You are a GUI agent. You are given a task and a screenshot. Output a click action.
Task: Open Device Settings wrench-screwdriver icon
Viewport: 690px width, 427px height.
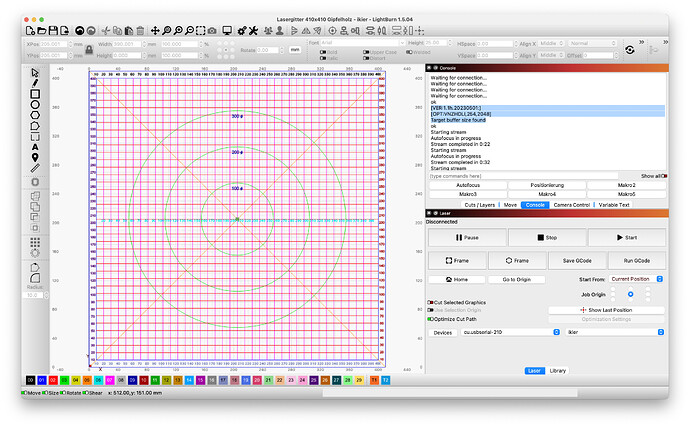tap(253, 30)
